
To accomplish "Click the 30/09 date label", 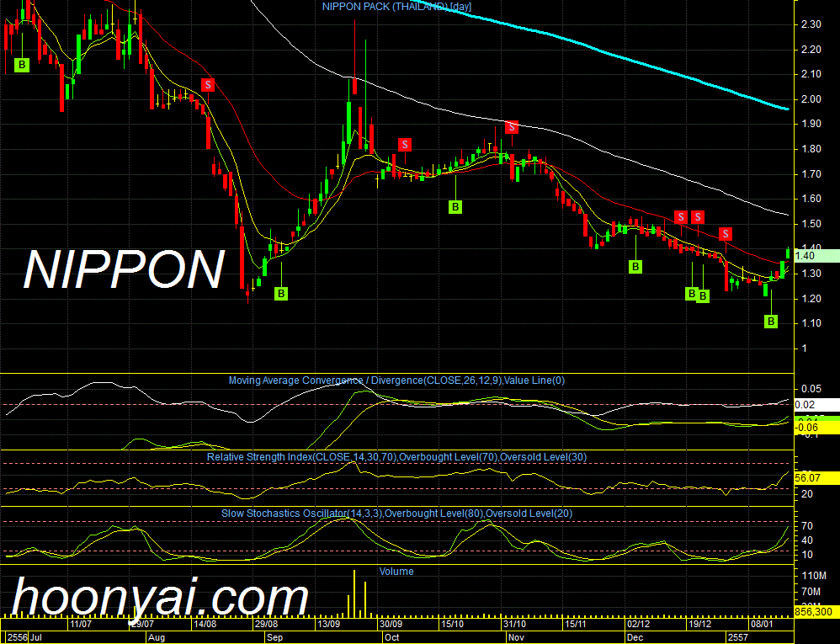I will point(391,624).
